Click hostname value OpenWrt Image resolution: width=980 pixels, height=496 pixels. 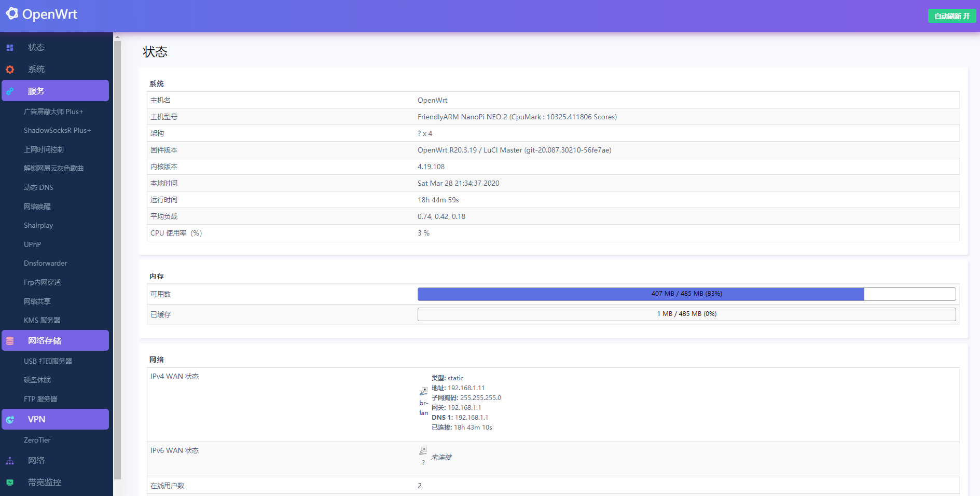[432, 100]
